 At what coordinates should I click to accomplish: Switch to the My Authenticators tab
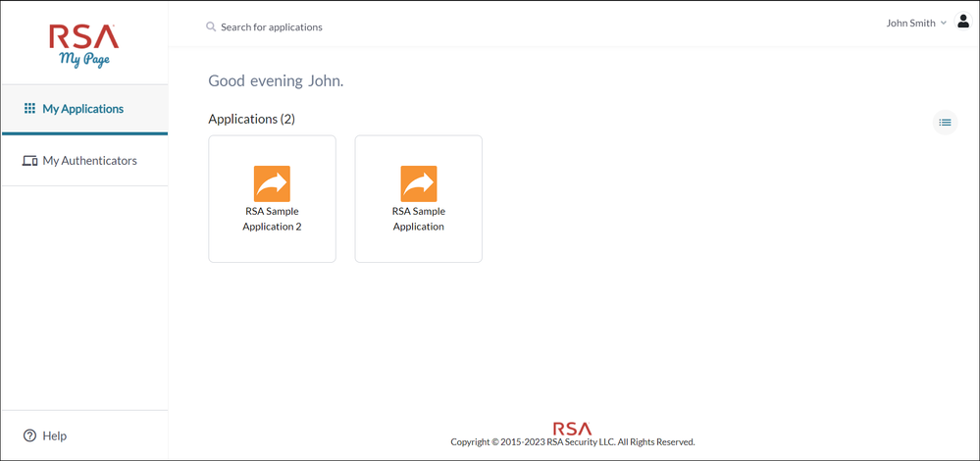click(89, 161)
